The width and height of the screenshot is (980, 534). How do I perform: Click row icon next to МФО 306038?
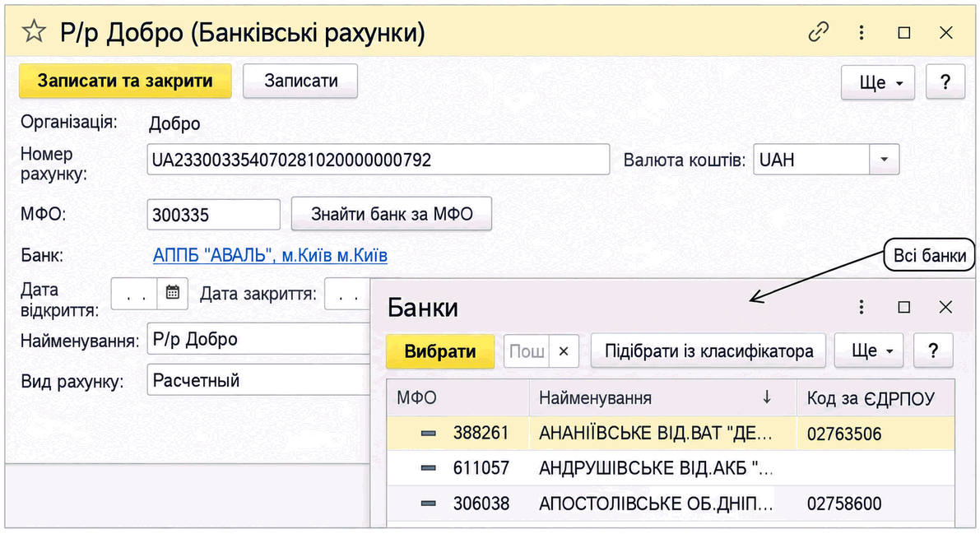tap(428, 504)
